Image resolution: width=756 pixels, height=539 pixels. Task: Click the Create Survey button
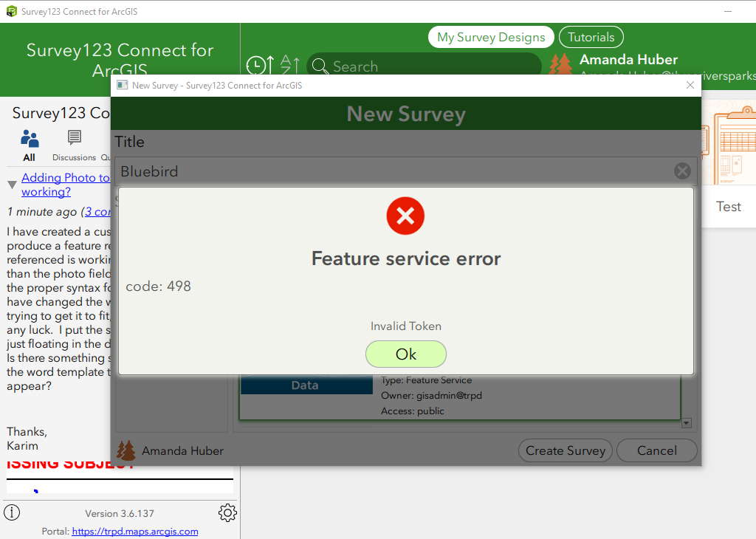pos(565,451)
